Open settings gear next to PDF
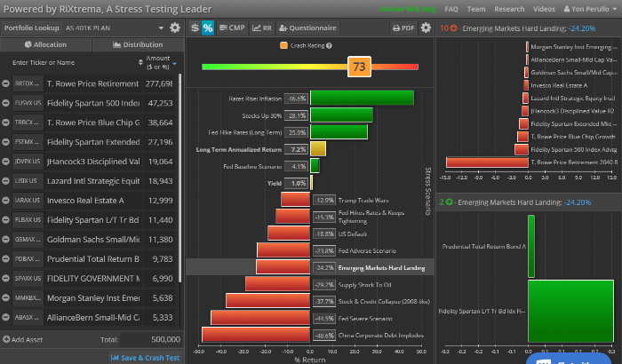Image resolution: width=622 pixels, height=364 pixels. point(426,28)
